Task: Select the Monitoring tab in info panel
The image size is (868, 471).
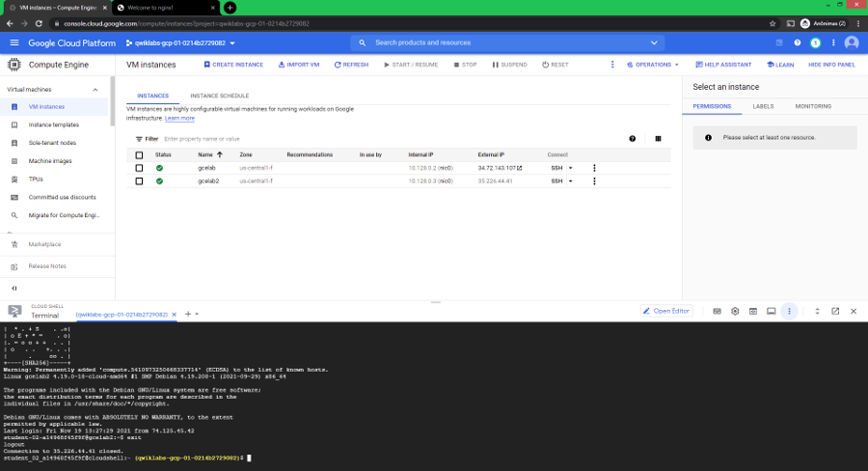Action: coord(813,106)
